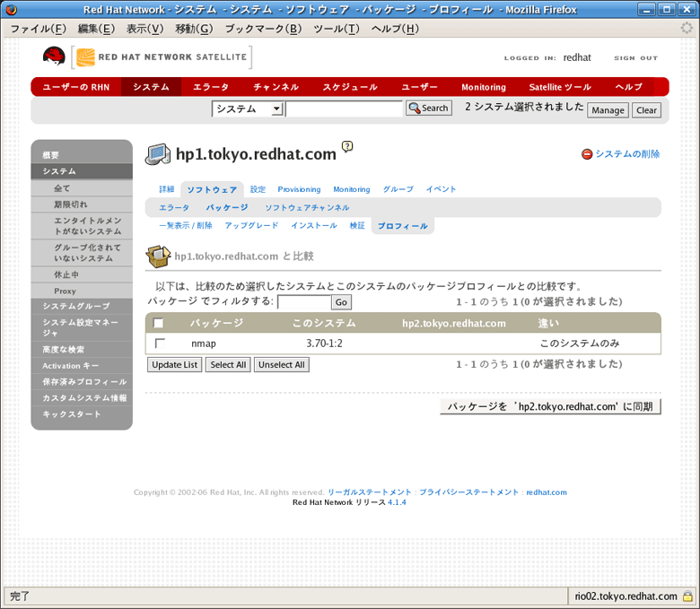Click the プライバシーステートメント footer link

pos(468,492)
